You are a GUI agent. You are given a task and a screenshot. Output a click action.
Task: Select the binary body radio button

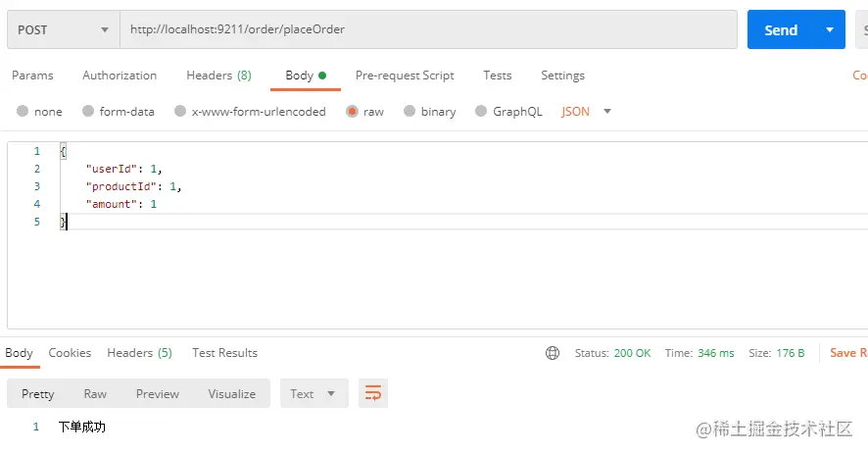coord(410,112)
